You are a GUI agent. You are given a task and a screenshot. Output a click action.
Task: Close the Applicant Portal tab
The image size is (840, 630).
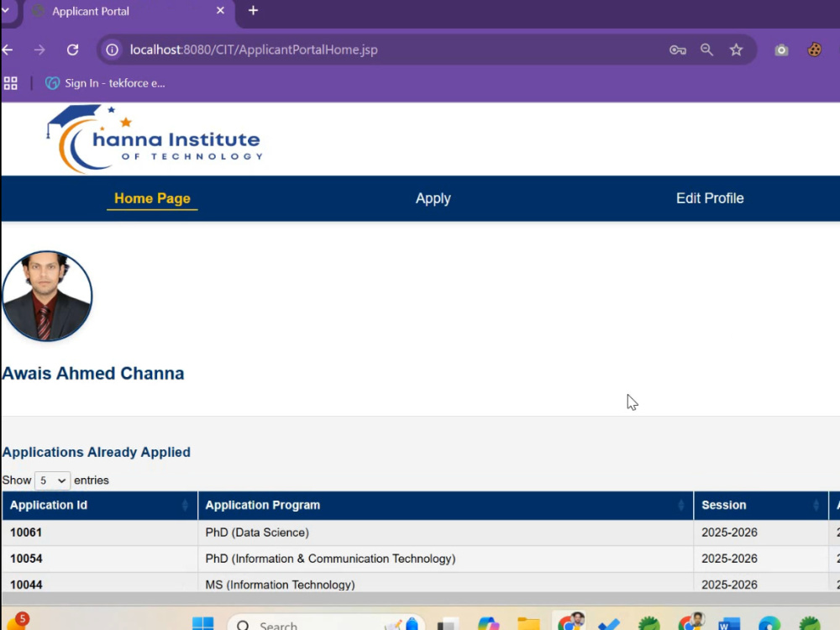[220, 11]
